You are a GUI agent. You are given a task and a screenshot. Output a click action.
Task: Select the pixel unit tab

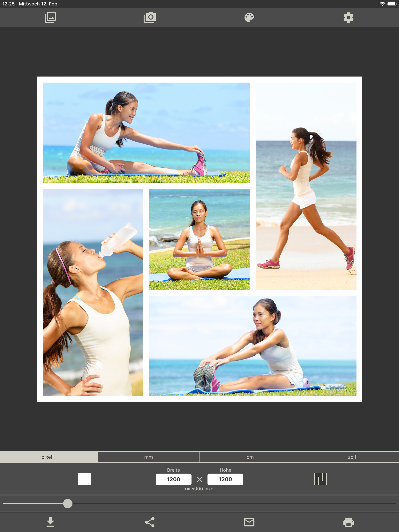[x=47, y=457]
